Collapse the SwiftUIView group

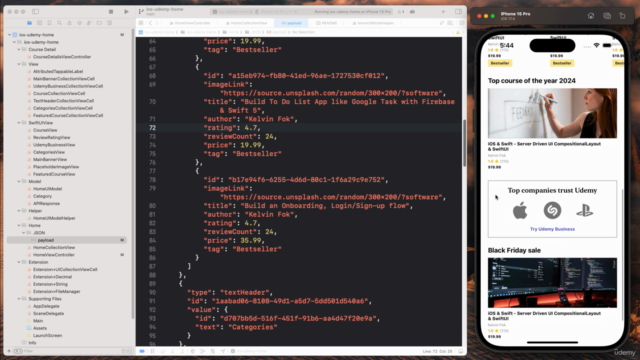pyautogui.click(x=19, y=123)
